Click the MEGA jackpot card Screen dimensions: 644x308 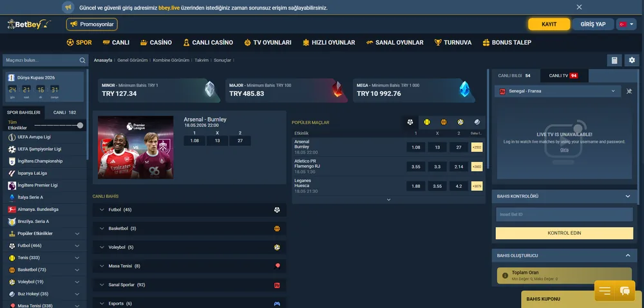pos(414,90)
